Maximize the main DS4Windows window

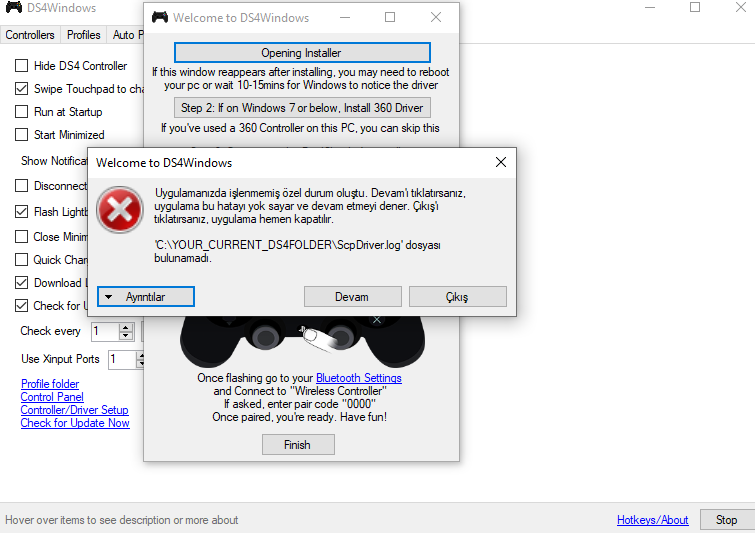click(x=695, y=7)
